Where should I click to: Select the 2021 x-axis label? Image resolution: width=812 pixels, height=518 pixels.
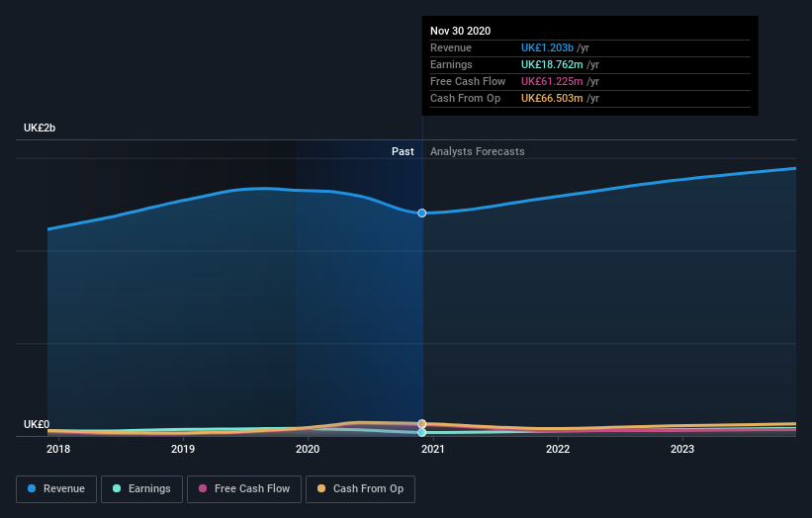pyautogui.click(x=433, y=449)
